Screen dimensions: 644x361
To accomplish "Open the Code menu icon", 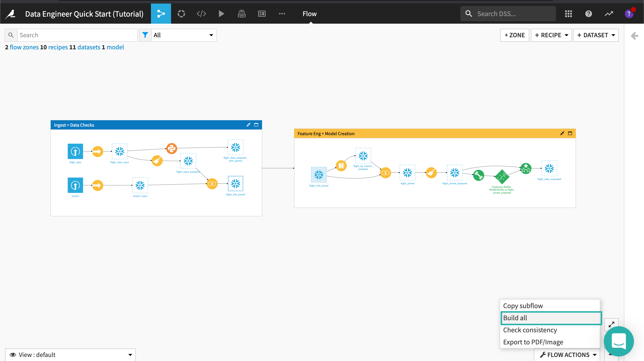I will 201,14.
